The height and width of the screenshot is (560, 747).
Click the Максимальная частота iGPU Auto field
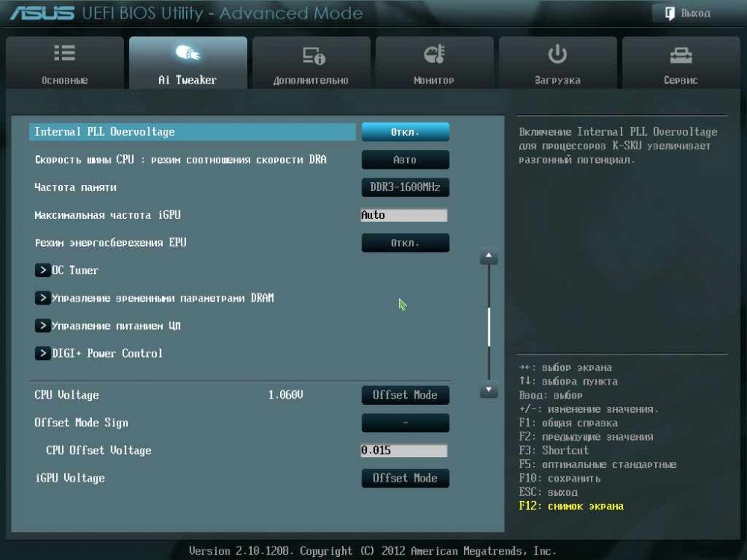click(x=404, y=215)
